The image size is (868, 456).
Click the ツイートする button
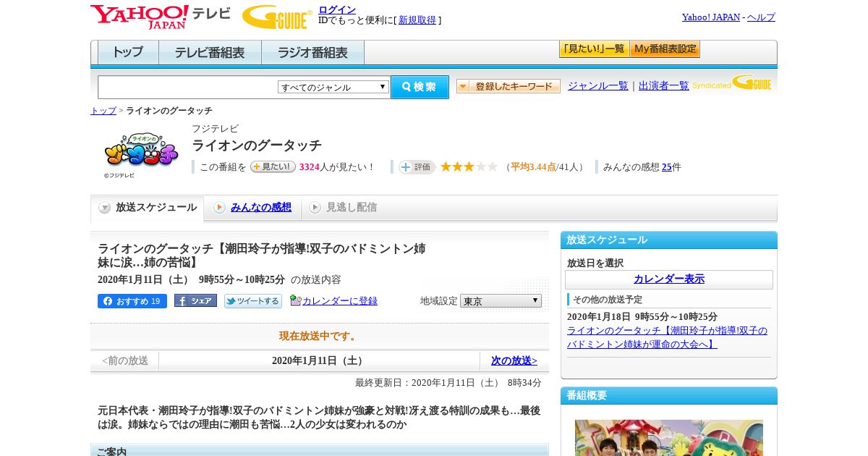pyautogui.click(x=252, y=301)
